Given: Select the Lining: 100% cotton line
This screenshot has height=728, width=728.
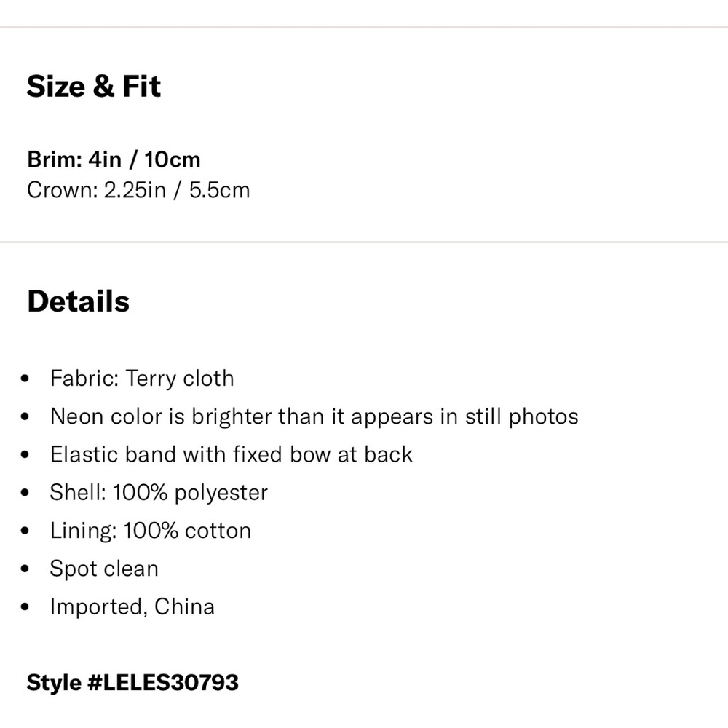Looking at the screenshot, I should 150,530.
